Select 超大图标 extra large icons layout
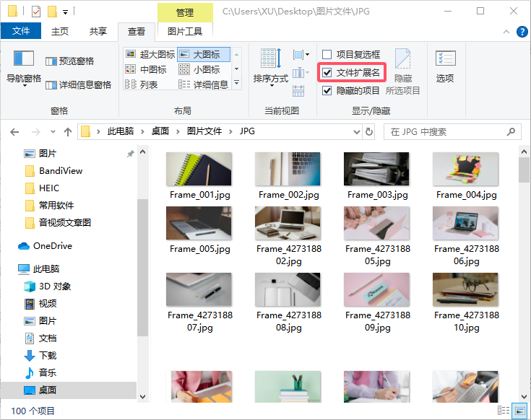531x420 pixels. tap(150, 54)
